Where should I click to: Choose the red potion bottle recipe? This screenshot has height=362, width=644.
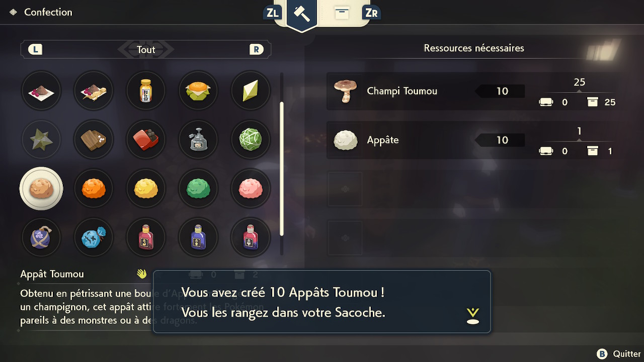pyautogui.click(x=146, y=237)
